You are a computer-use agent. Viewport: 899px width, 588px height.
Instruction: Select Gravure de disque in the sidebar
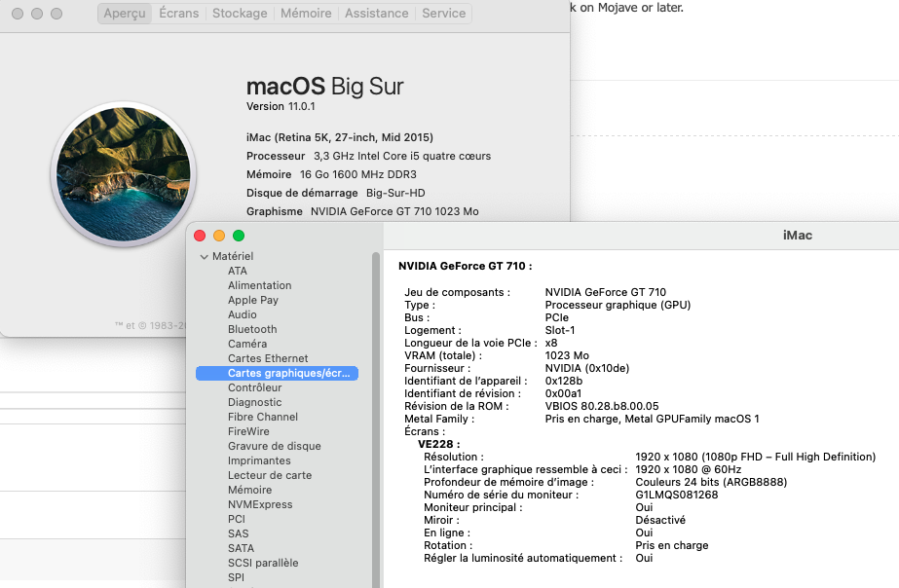click(x=274, y=446)
